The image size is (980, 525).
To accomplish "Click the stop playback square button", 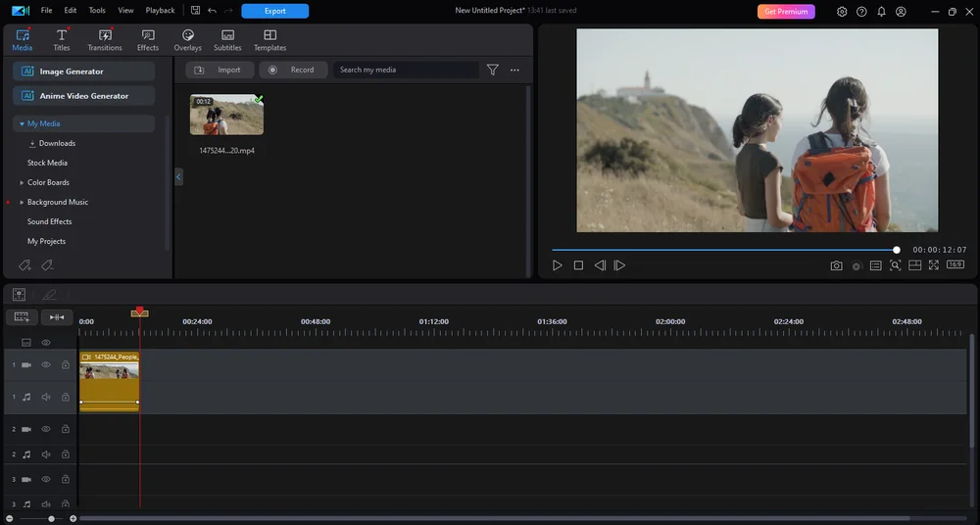I will click(579, 265).
